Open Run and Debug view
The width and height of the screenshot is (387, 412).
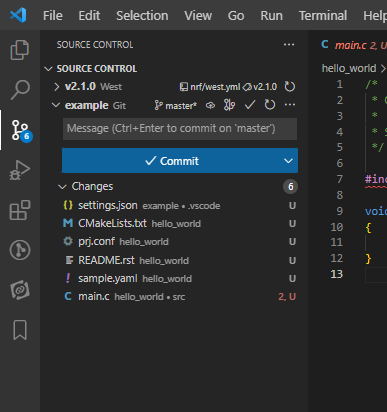(20, 170)
